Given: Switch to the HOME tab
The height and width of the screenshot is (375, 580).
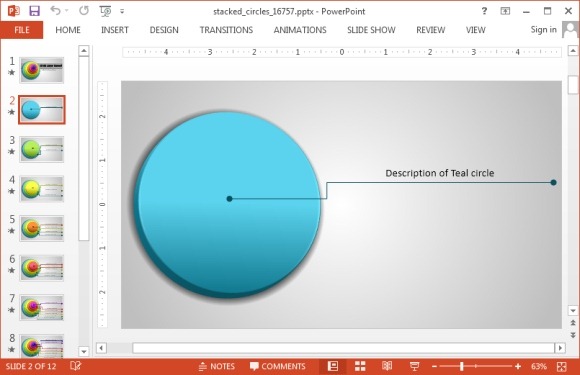Looking at the screenshot, I should pos(68,30).
